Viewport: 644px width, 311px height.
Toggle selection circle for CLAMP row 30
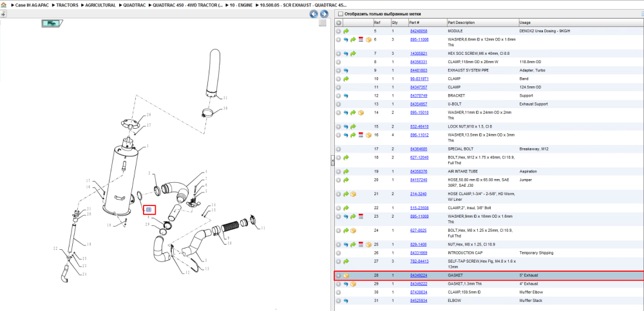(339, 292)
